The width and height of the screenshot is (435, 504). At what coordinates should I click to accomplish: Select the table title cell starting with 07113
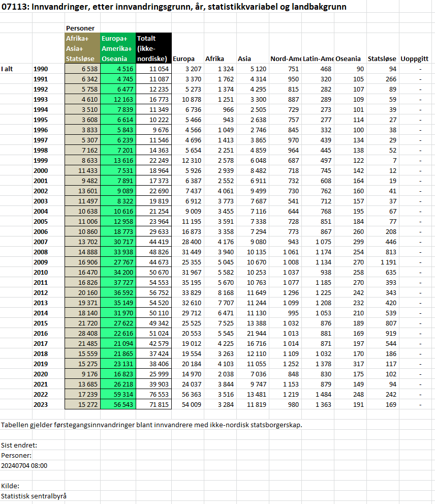[174, 7]
